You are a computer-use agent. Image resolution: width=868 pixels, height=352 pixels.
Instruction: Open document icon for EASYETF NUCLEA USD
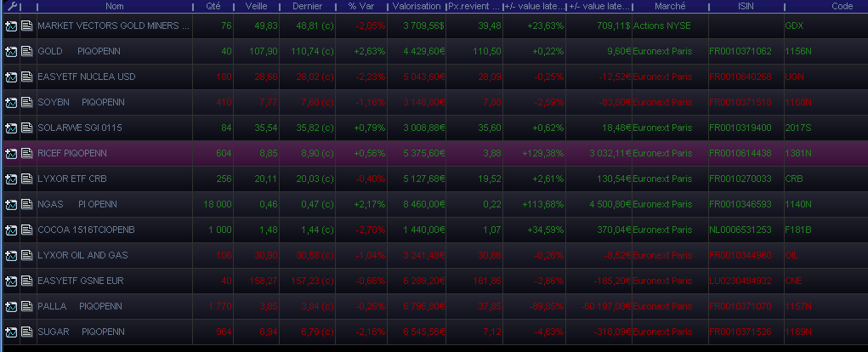(26, 77)
